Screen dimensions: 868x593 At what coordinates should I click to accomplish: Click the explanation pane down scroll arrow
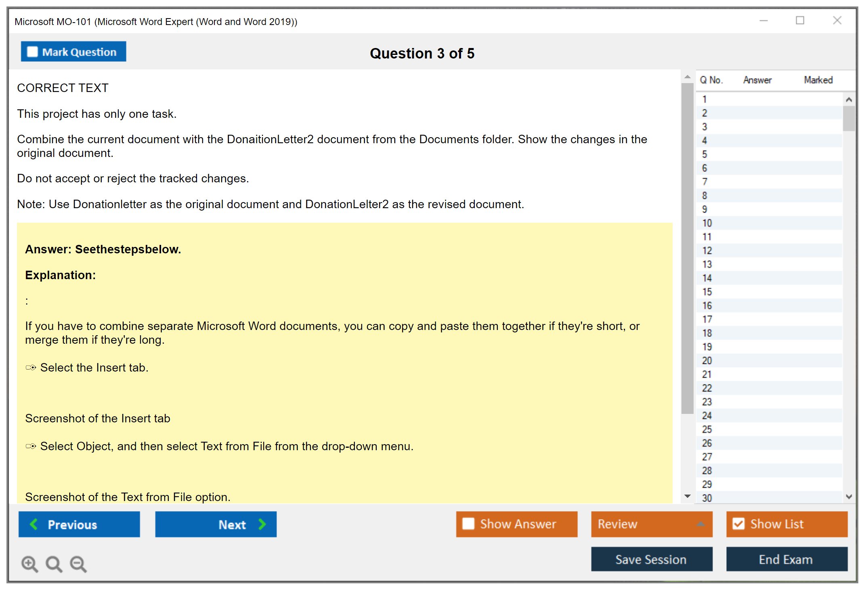687,496
